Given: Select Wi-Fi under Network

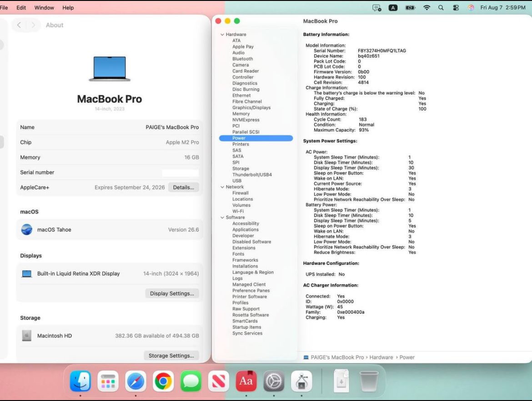Looking at the screenshot, I should pyautogui.click(x=238, y=211).
